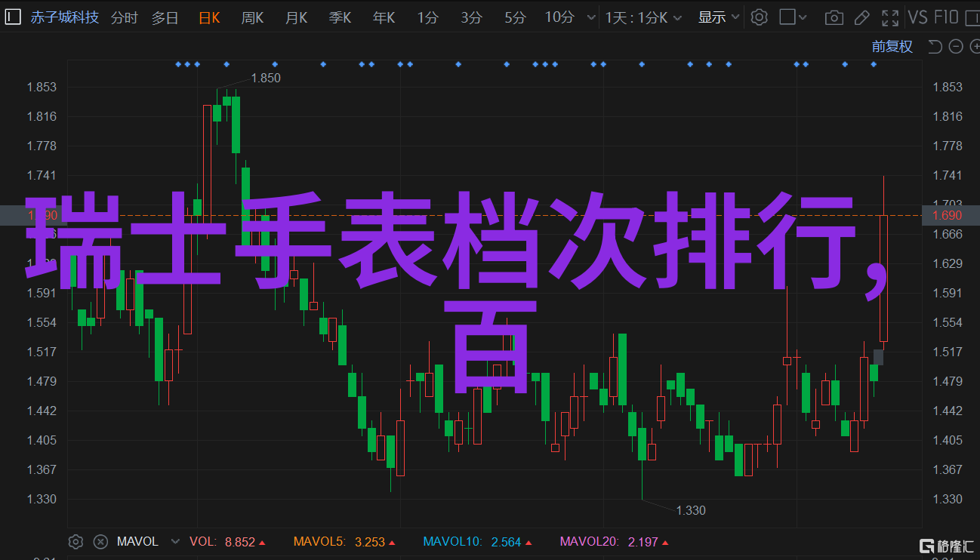This screenshot has width=980, height=560.
Task: Select the 年K yearly tab
Action: pyautogui.click(x=384, y=17)
